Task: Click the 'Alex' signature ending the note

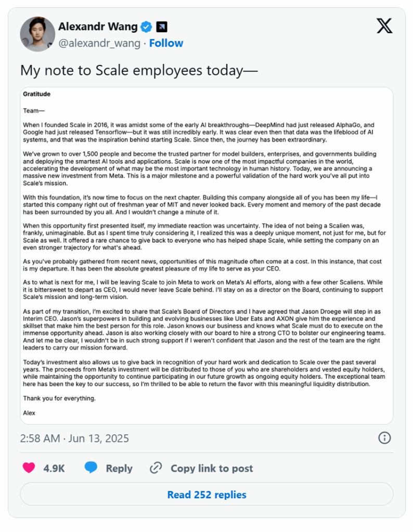Action: click(29, 413)
